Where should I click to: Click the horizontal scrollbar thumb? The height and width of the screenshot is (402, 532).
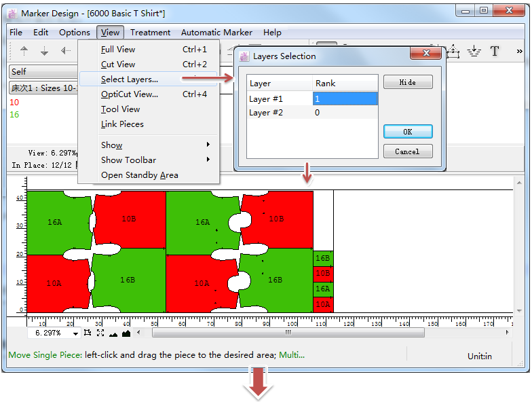pyautogui.click(x=288, y=333)
